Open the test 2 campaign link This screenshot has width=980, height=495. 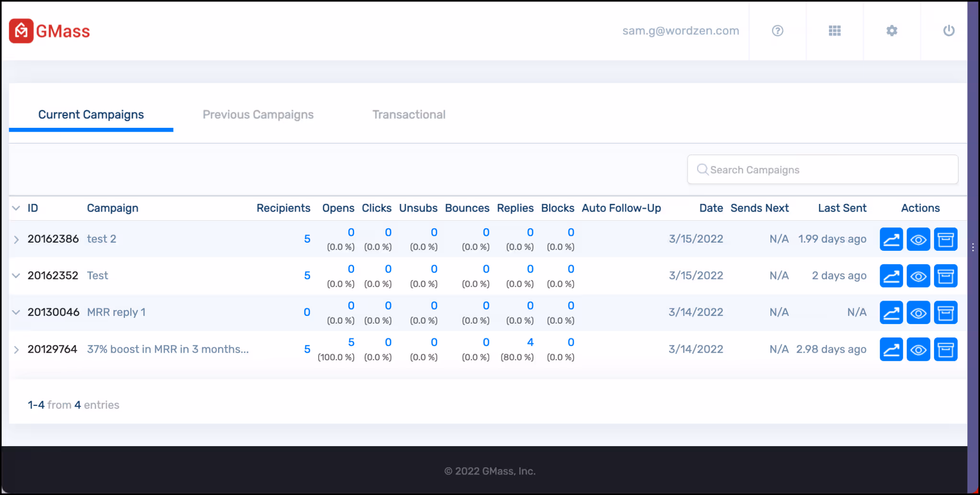101,239
